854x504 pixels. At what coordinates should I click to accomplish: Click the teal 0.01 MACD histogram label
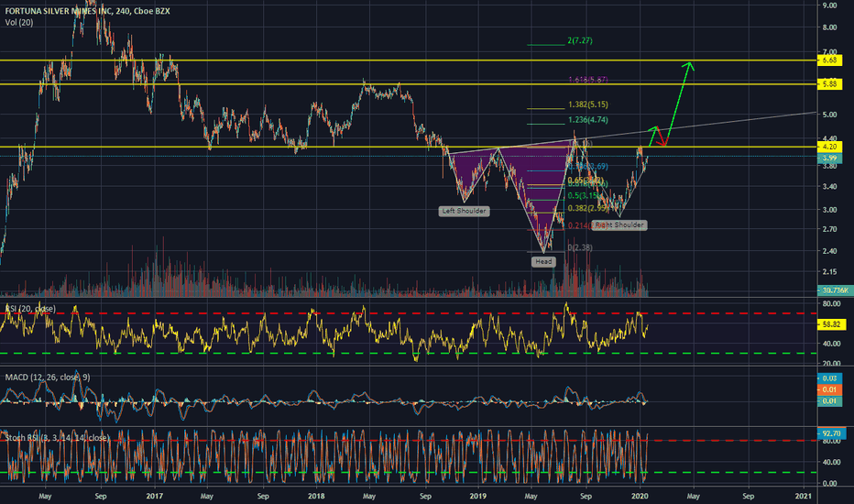(830, 401)
